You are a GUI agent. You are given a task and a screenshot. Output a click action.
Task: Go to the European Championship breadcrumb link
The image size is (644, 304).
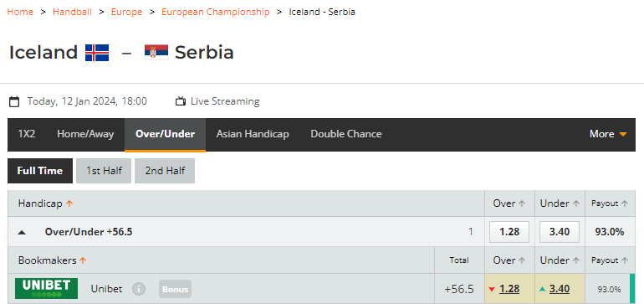(216, 12)
